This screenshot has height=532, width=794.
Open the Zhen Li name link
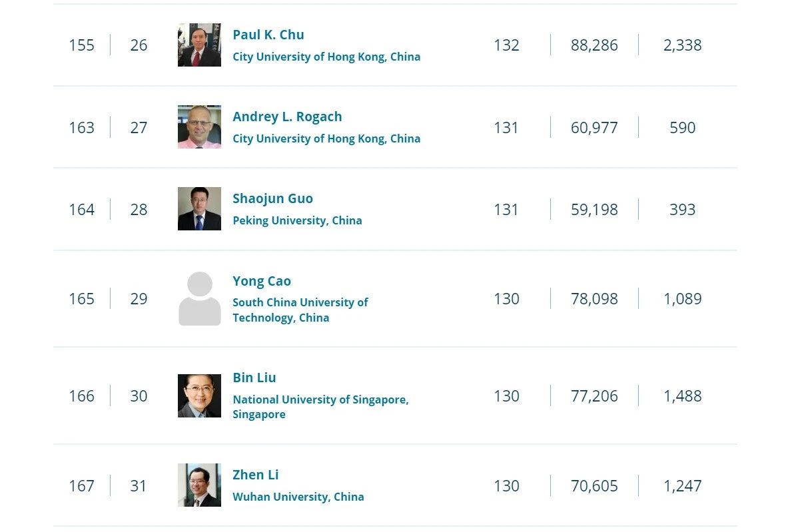point(255,475)
